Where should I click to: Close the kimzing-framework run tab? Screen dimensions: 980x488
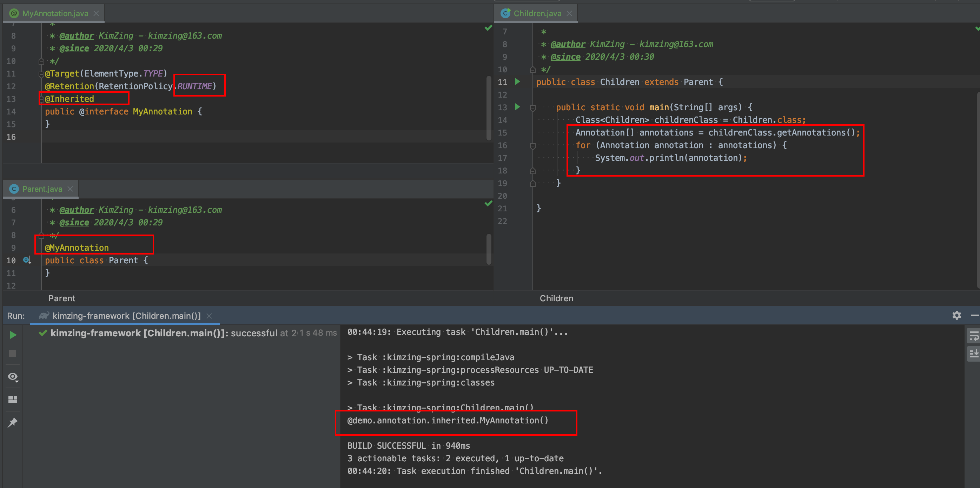tap(209, 316)
